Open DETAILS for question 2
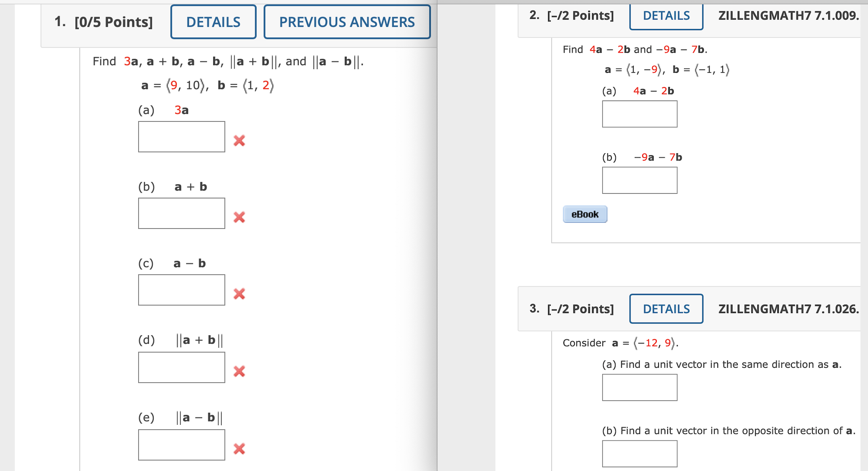The height and width of the screenshot is (471, 868). [x=666, y=15]
